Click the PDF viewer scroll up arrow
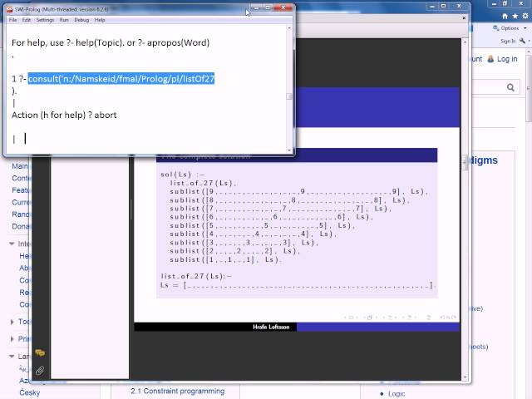The height and width of the screenshot is (399, 532). pyautogui.click(x=465, y=42)
